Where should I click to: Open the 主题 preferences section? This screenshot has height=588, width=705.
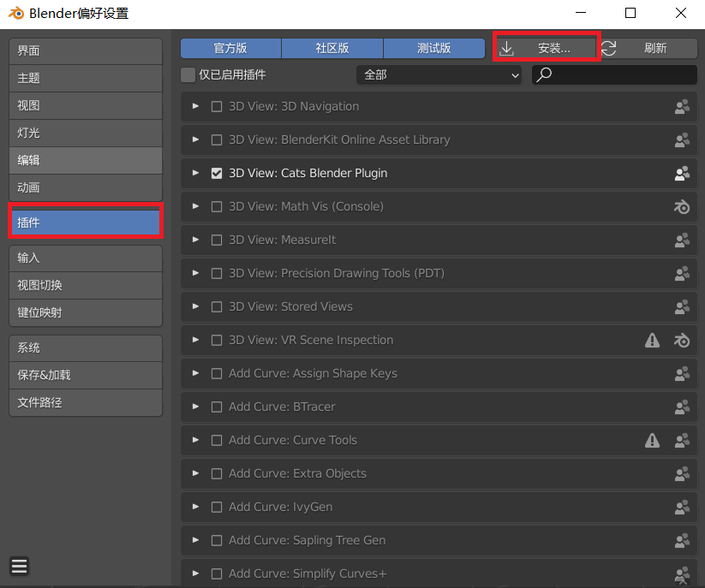pos(86,78)
